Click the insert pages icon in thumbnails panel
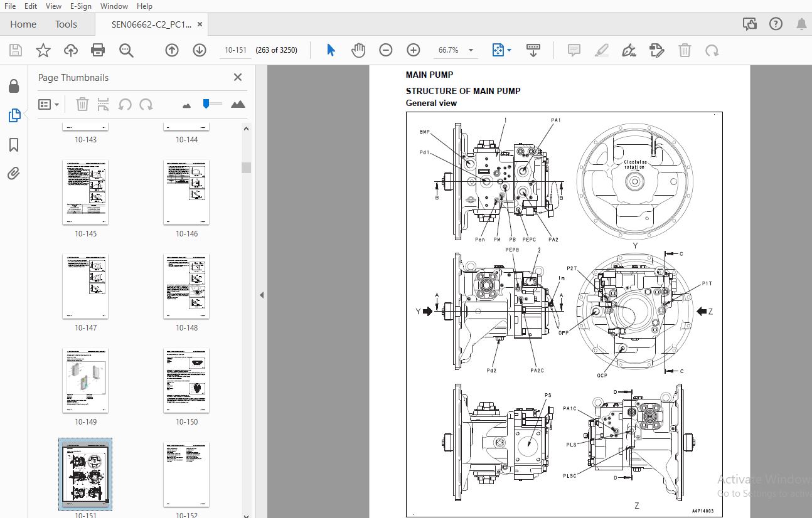This screenshot has width=812, height=518. [x=104, y=104]
